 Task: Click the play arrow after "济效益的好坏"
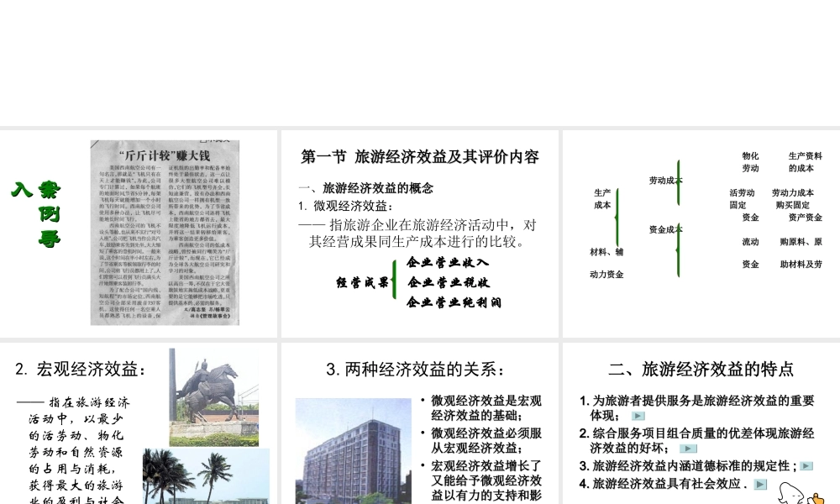689,447
